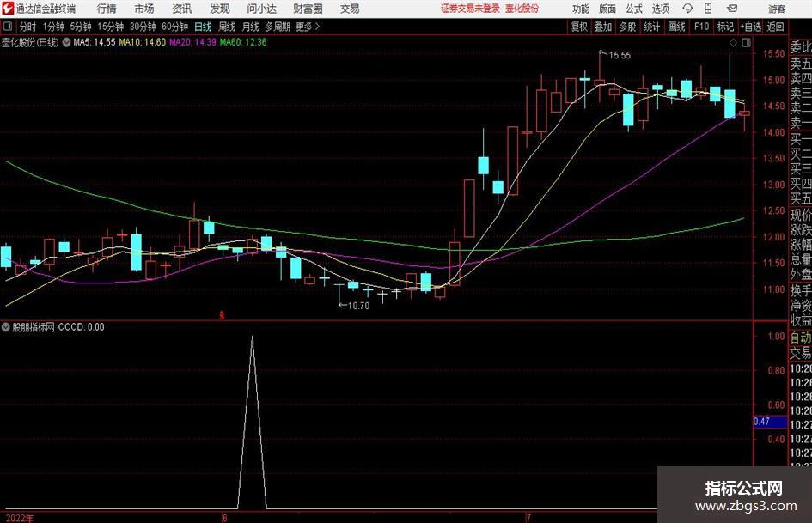
Task: Open the mobile phone icon in title bar
Action: click(708, 9)
